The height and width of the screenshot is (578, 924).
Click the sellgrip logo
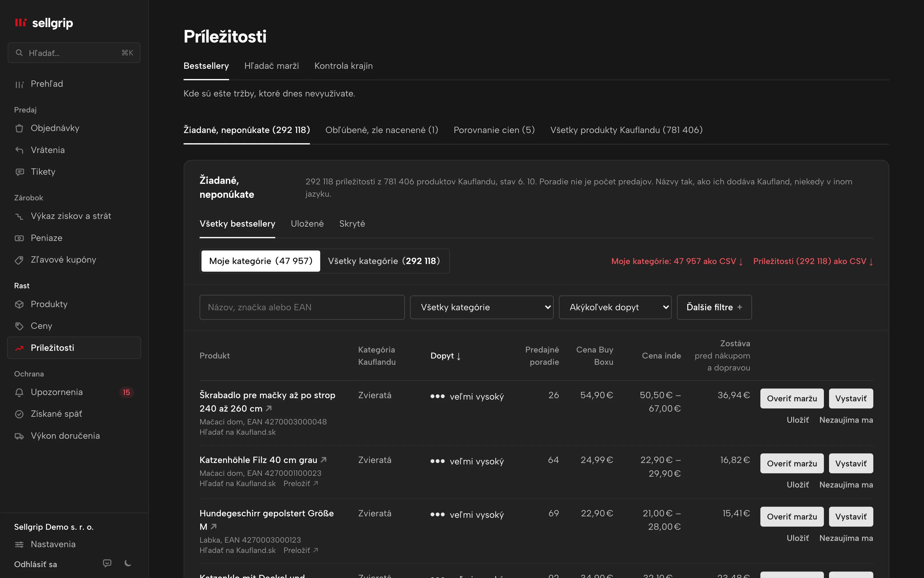pos(44,23)
